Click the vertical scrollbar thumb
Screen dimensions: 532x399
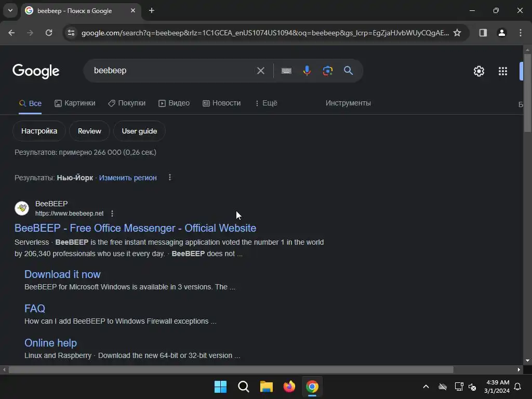tap(527, 92)
